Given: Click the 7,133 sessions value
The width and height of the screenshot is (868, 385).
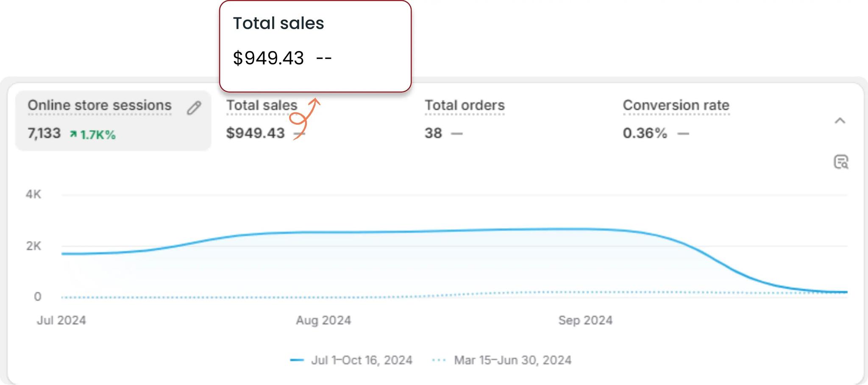Looking at the screenshot, I should [44, 133].
